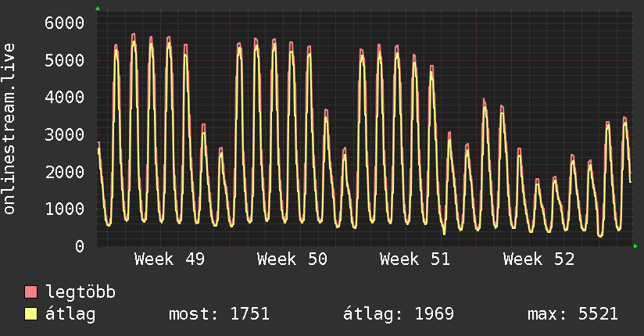
Task: Click the 1000 y-axis value
Action: pos(63,209)
